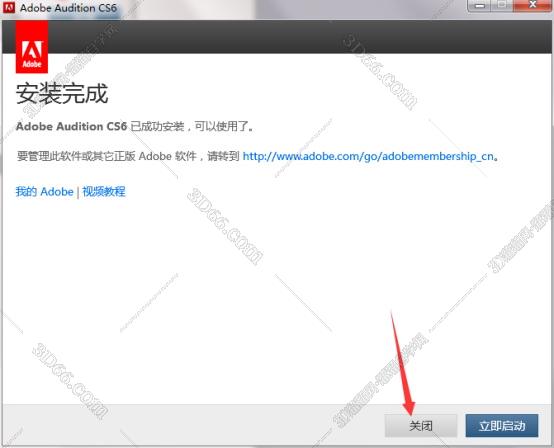Click the 'Adobe Audition CS6 已成功安装' message
This screenshot has height=448, width=554.
(134, 126)
